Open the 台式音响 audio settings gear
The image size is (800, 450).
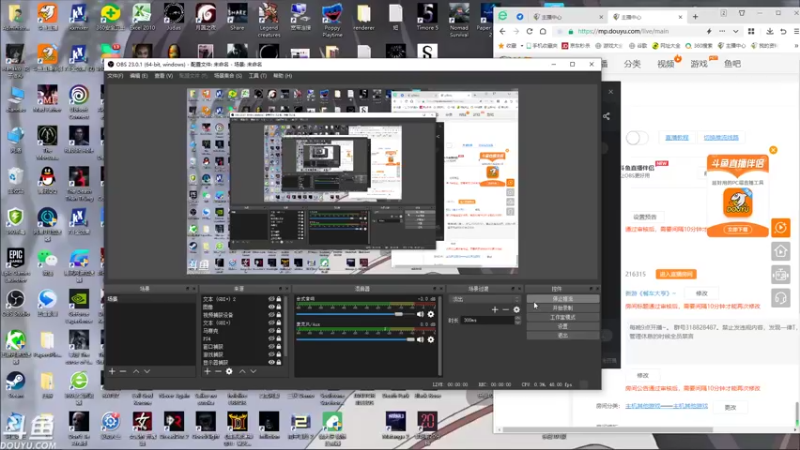(x=431, y=314)
